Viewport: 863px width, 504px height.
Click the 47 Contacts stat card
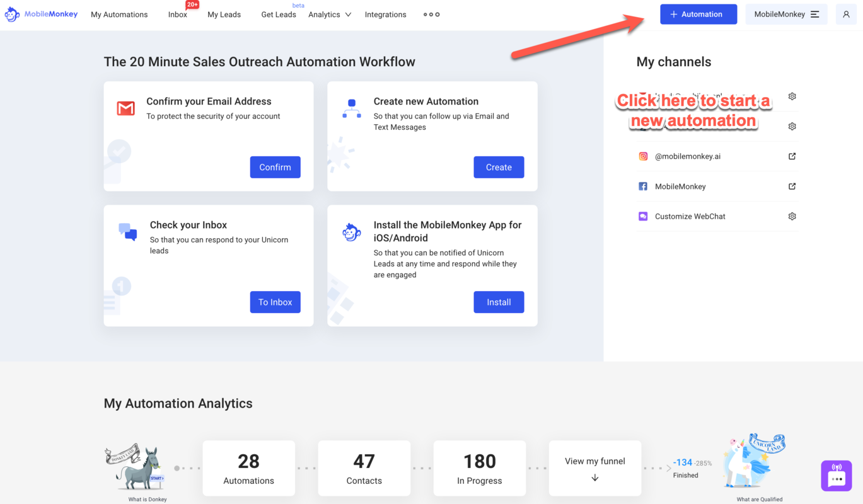pos(364,468)
